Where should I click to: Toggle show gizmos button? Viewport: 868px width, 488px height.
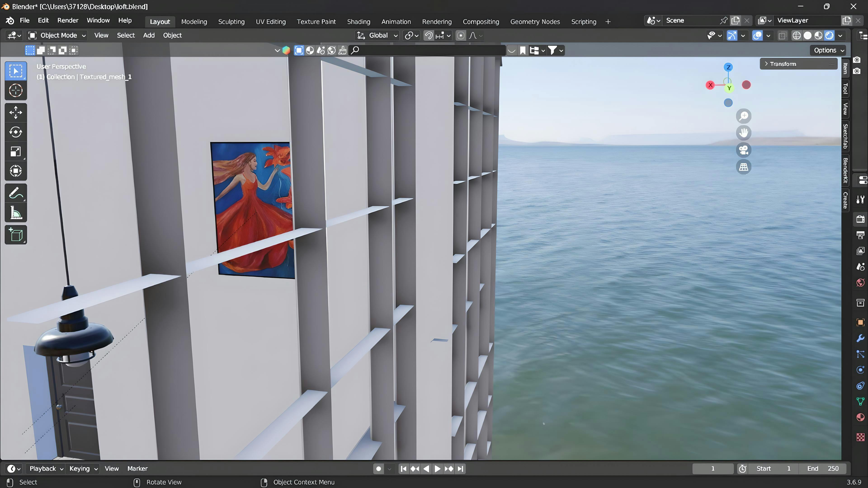732,35
